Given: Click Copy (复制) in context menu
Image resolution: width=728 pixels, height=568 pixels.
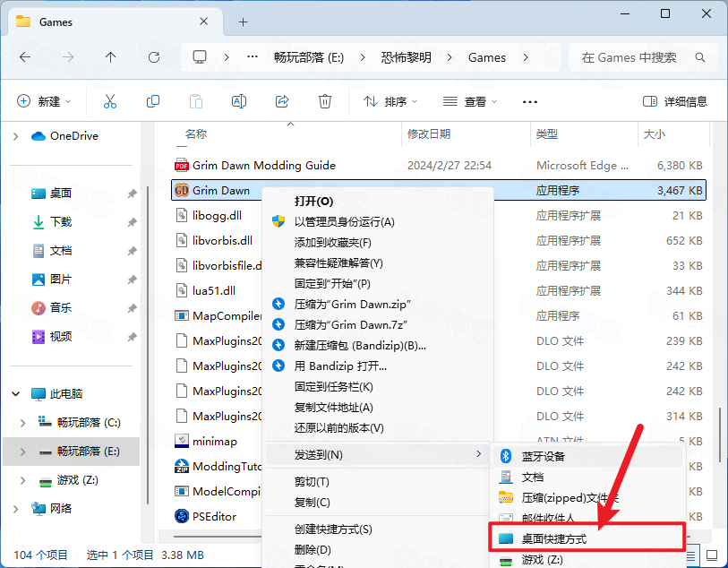Looking at the screenshot, I should pos(378,502).
